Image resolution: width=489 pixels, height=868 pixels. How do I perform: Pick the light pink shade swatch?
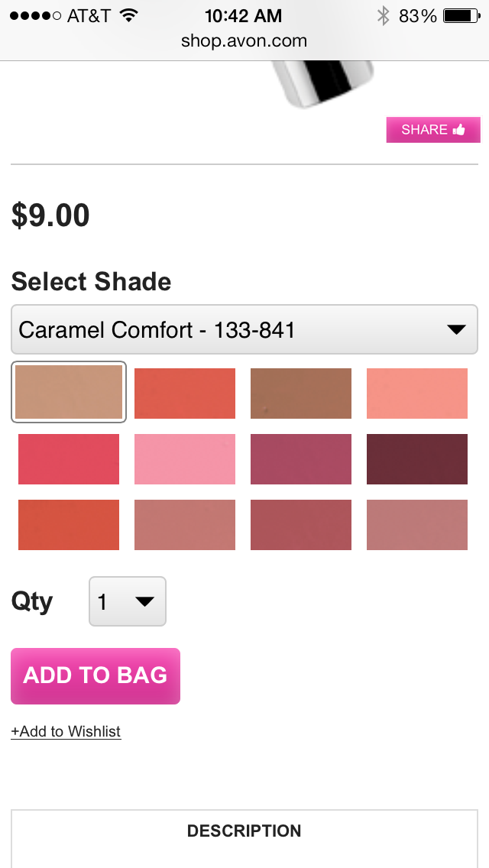(185, 458)
